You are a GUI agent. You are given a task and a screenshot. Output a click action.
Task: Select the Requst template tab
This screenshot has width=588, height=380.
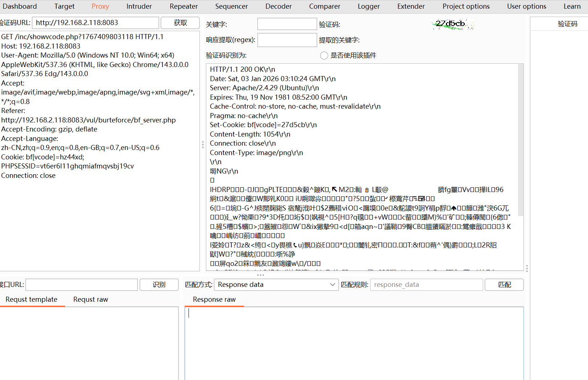(x=32, y=300)
